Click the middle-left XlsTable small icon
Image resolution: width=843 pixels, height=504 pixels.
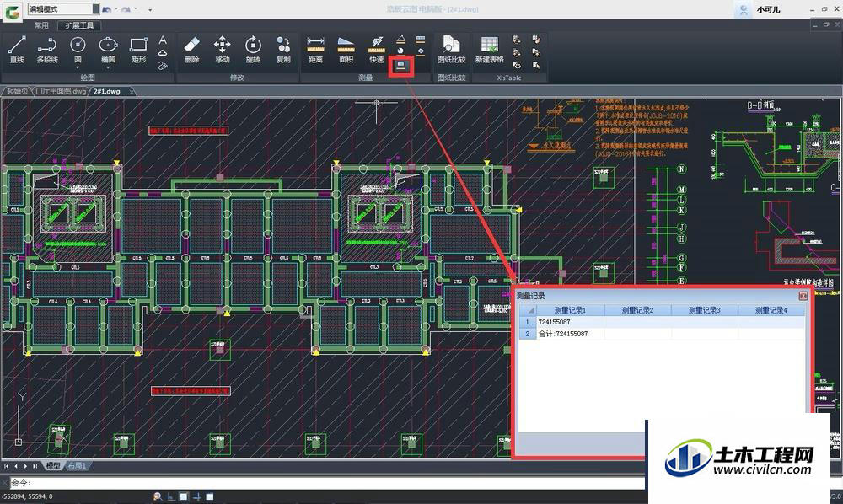click(516, 52)
